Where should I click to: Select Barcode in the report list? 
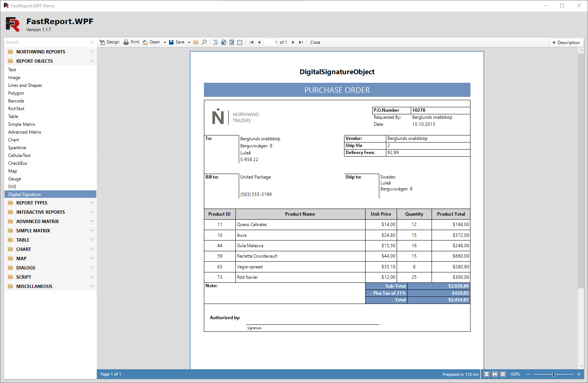click(x=16, y=101)
